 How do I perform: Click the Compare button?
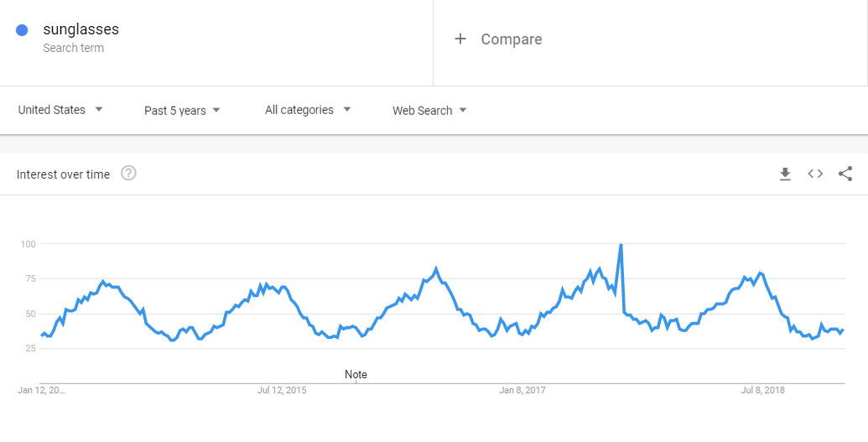click(497, 39)
